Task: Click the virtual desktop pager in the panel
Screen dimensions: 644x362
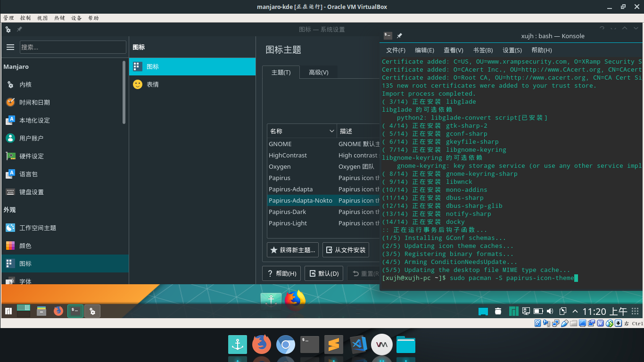Action: point(24,311)
